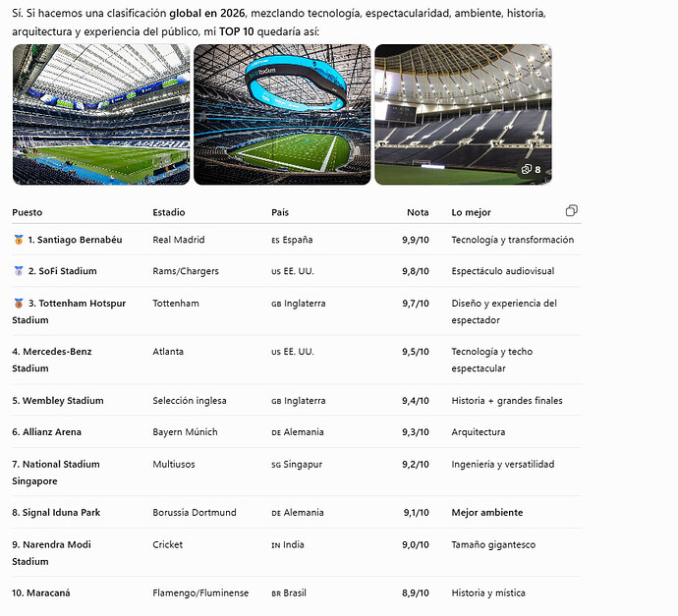This screenshot has height=616, width=678.
Task: Click the silver medal icon beside SoFi Stadium
Action: pos(19,271)
